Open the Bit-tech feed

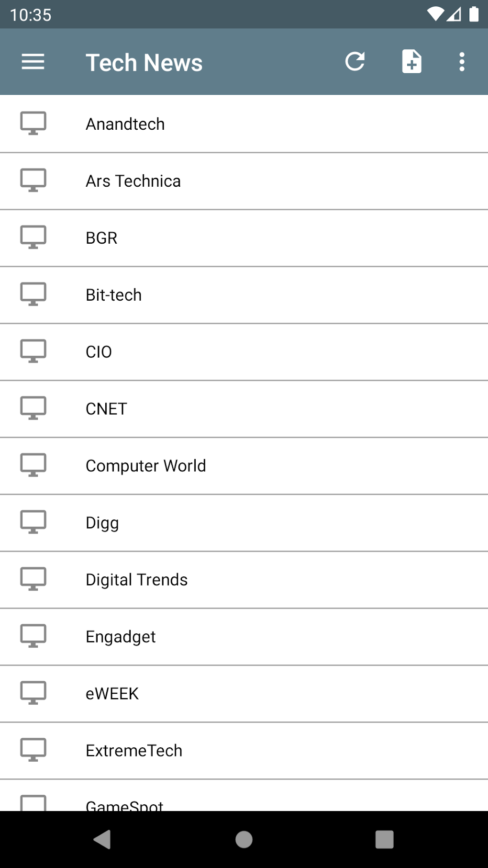(x=114, y=295)
